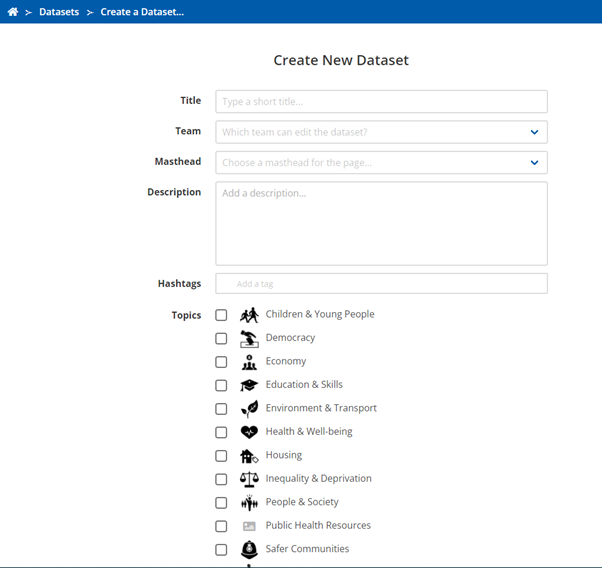Tick the Safer Communities checkbox
The height and width of the screenshot is (568, 602).
click(x=221, y=549)
